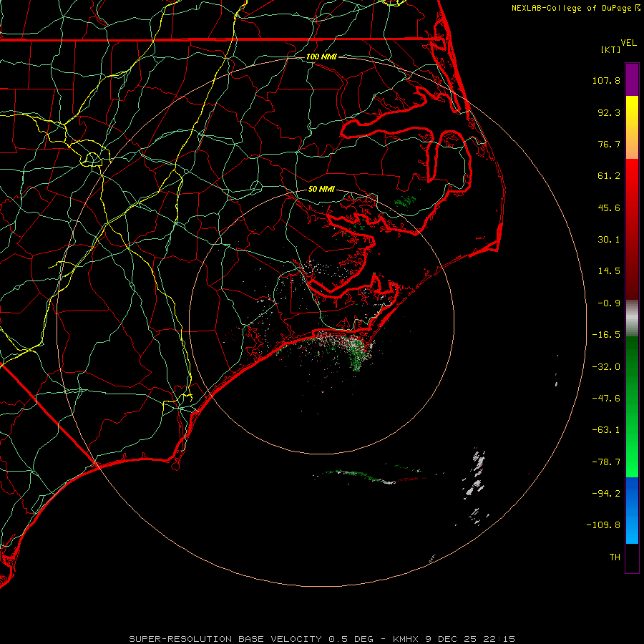Click the 100 NMI range ring label
644x644 pixels.
(321, 57)
